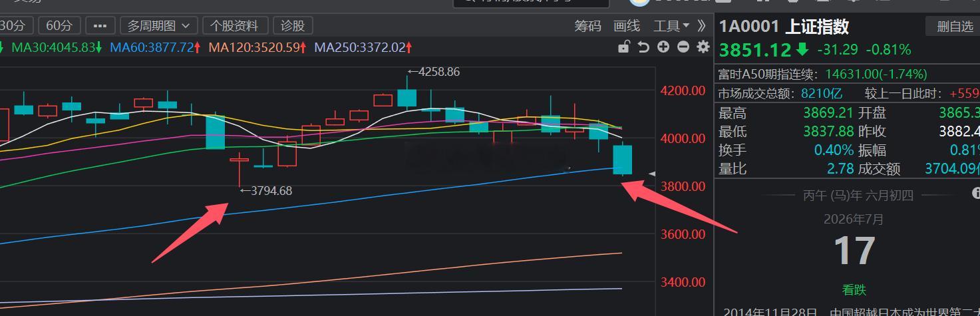Screen dimensions: 980x316
Task: Click the 2026年7月 calendar month
Action: pos(854,219)
